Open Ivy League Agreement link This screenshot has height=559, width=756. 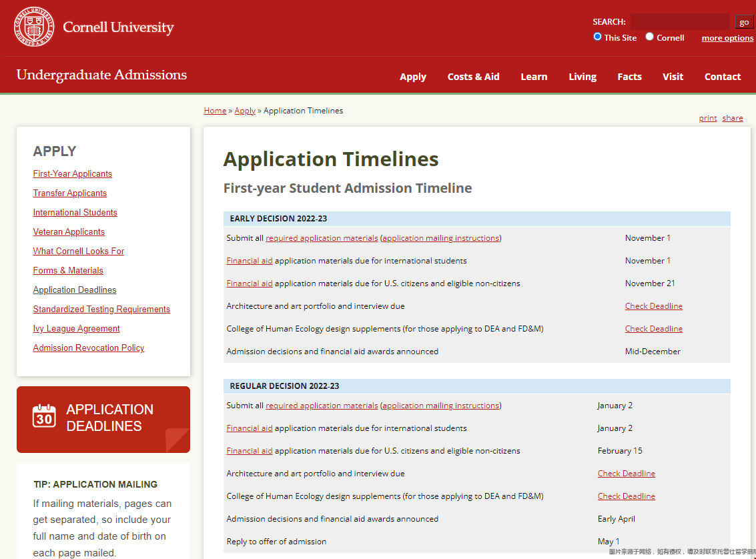(x=76, y=329)
